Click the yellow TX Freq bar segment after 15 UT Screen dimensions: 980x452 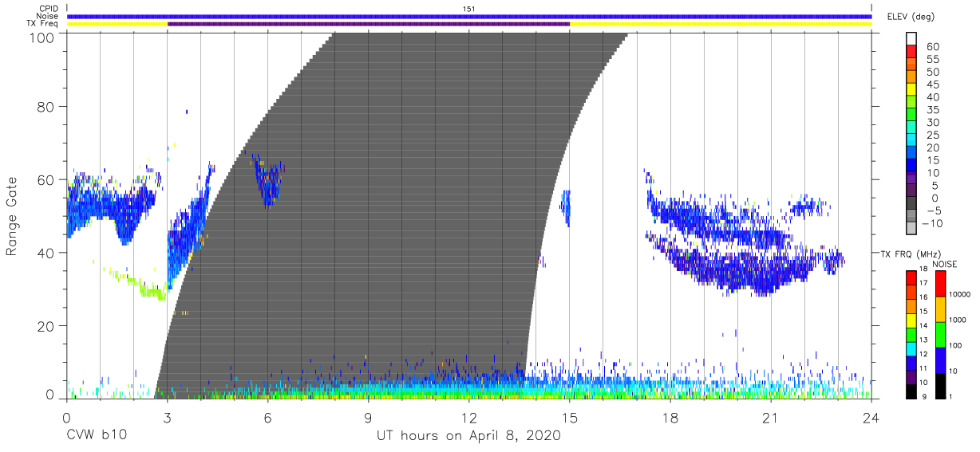[x=721, y=24]
